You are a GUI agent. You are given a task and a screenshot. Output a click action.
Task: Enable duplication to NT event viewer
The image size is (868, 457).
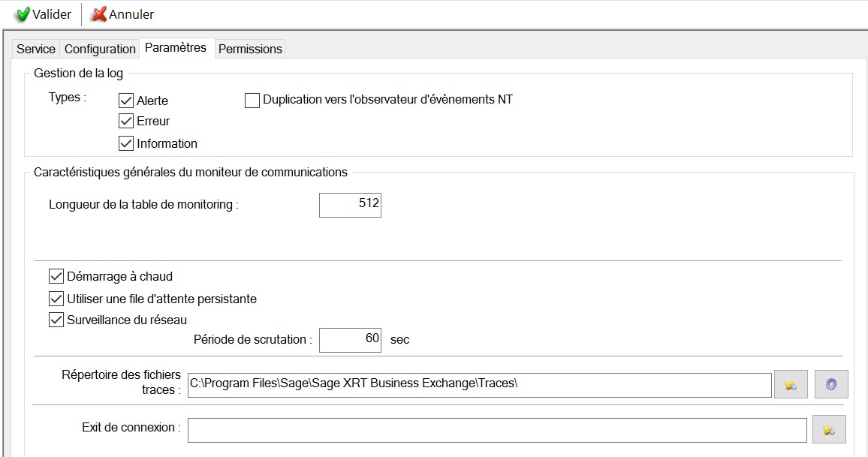(252, 101)
